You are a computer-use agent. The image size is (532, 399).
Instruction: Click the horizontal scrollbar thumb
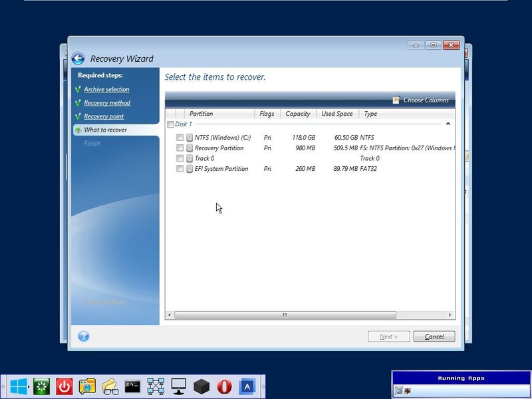[x=285, y=315]
